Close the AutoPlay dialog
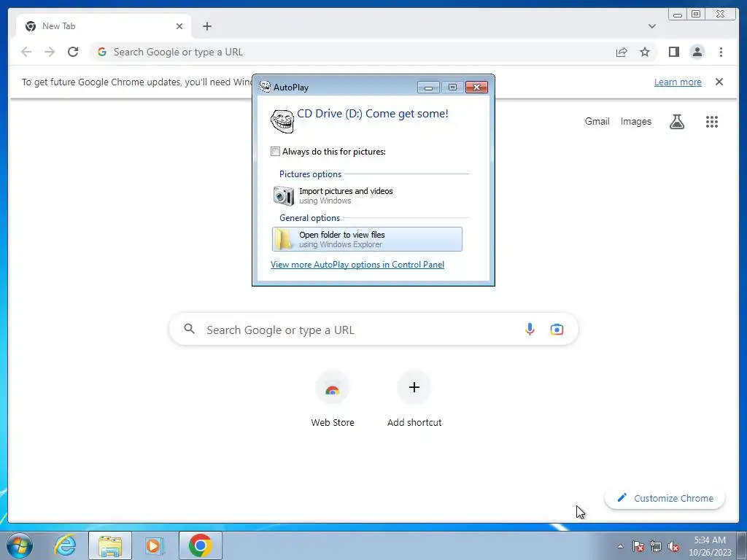Image resolution: width=747 pixels, height=560 pixels. [476, 87]
